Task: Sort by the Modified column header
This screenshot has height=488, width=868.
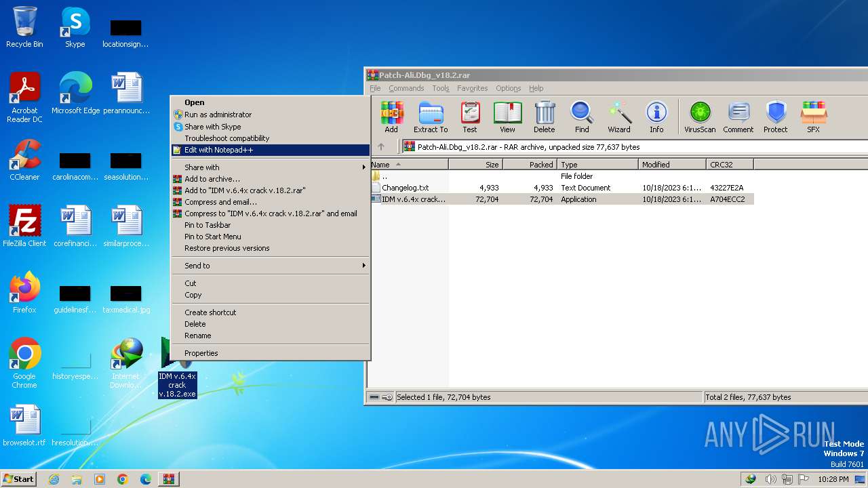Action: 672,165
